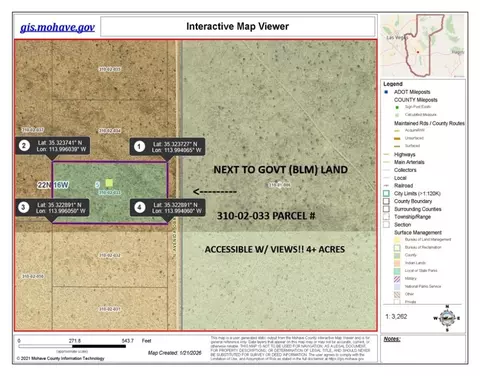Click the Military purple hatched swatch
Image resolution: width=480 pixels, height=376 pixels.
point(397,279)
